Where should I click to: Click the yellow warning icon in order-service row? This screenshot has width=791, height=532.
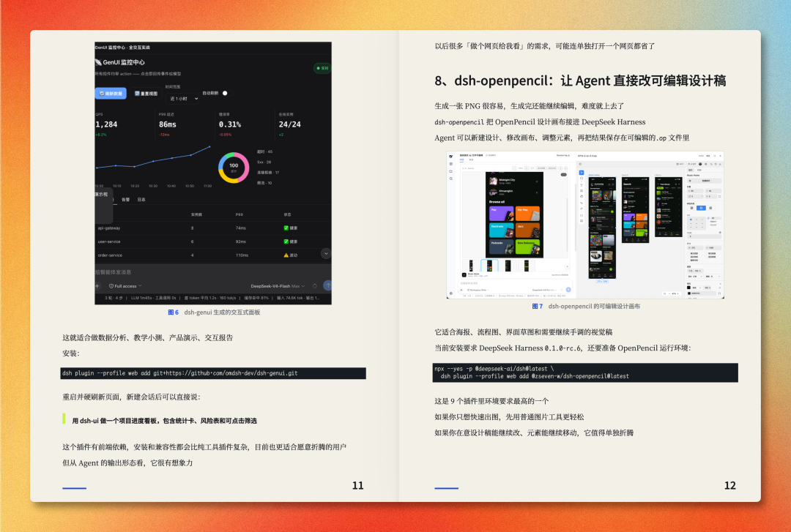[x=286, y=255]
